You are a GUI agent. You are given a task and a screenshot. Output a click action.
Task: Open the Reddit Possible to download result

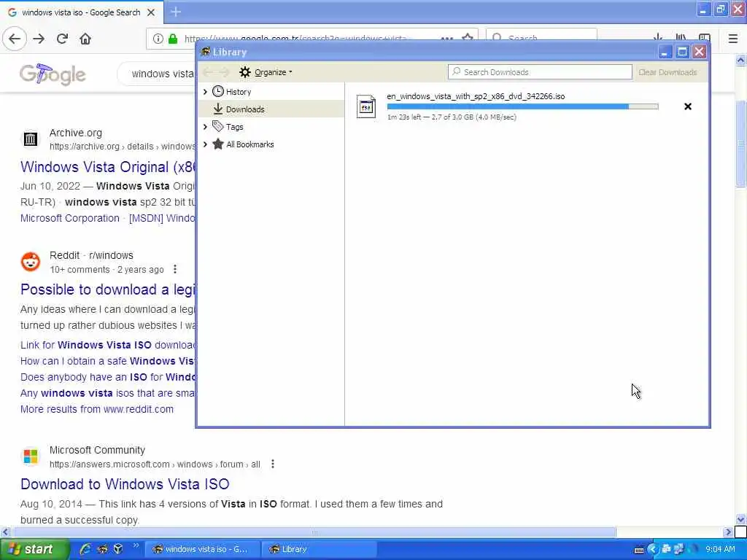(x=108, y=289)
